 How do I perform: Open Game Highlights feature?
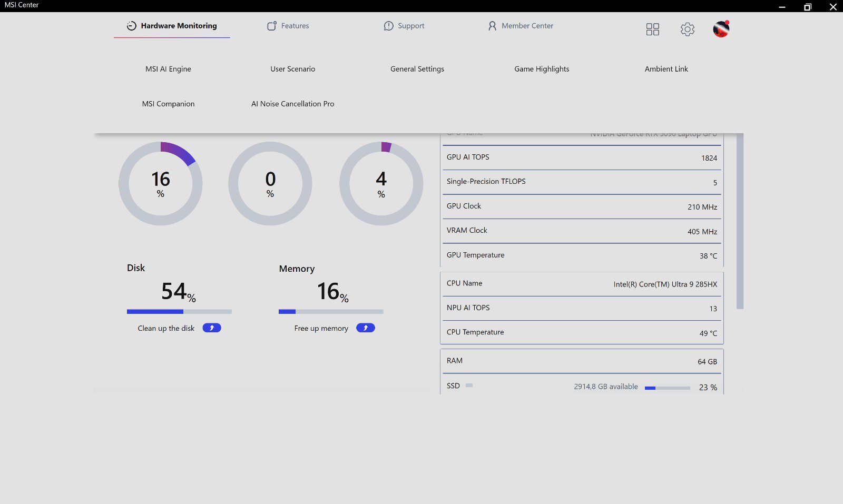click(x=542, y=69)
